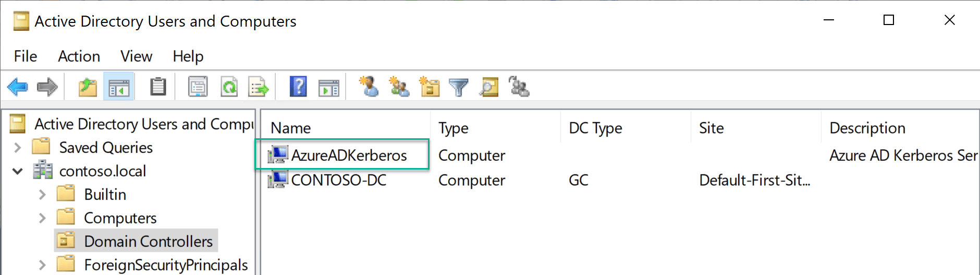Select Active Directory Users and Computers root node
This screenshot has width=980, height=275.
(144, 124)
